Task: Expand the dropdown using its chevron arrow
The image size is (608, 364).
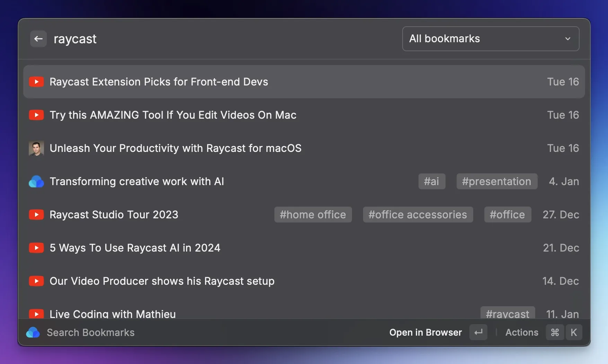Action: tap(567, 39)
